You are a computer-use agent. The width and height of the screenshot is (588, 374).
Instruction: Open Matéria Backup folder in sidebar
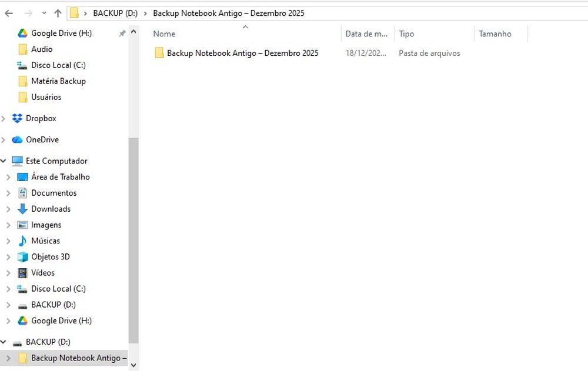(58, 81)
